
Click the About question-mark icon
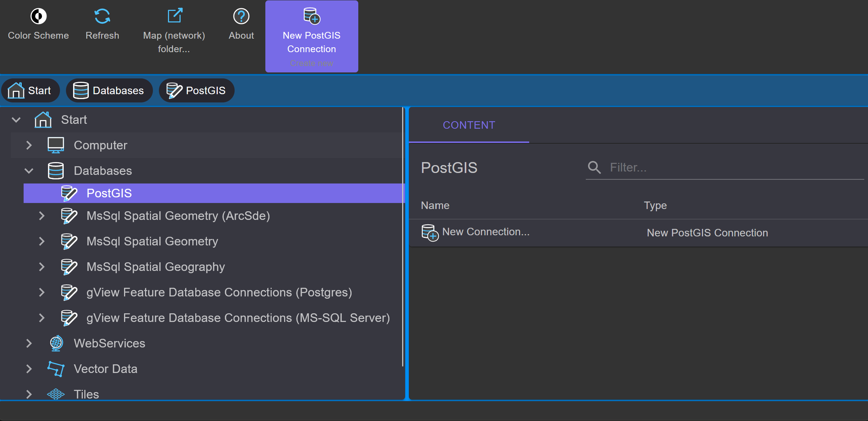(241, 16)
